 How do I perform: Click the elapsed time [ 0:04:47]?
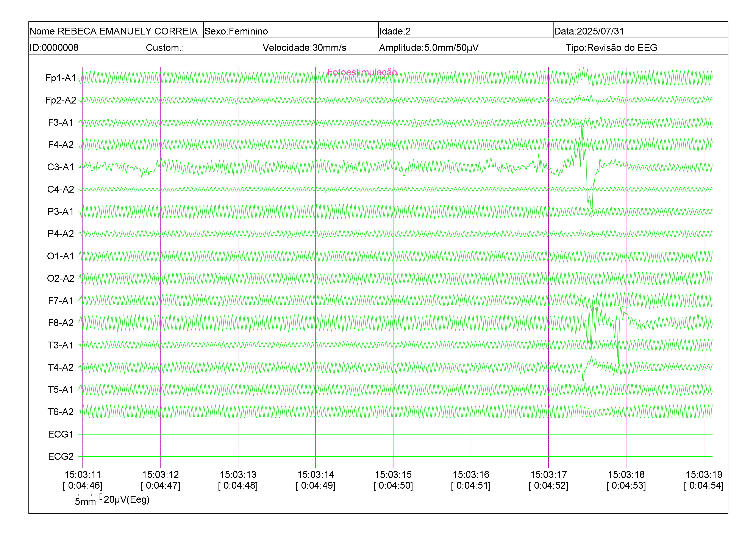(x=160, y=486)
